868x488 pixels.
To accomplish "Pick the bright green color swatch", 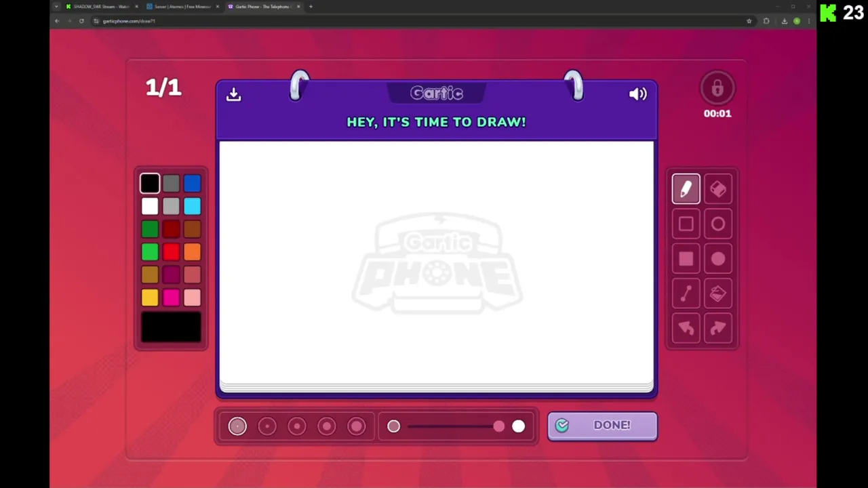I will tap(150, 252).
